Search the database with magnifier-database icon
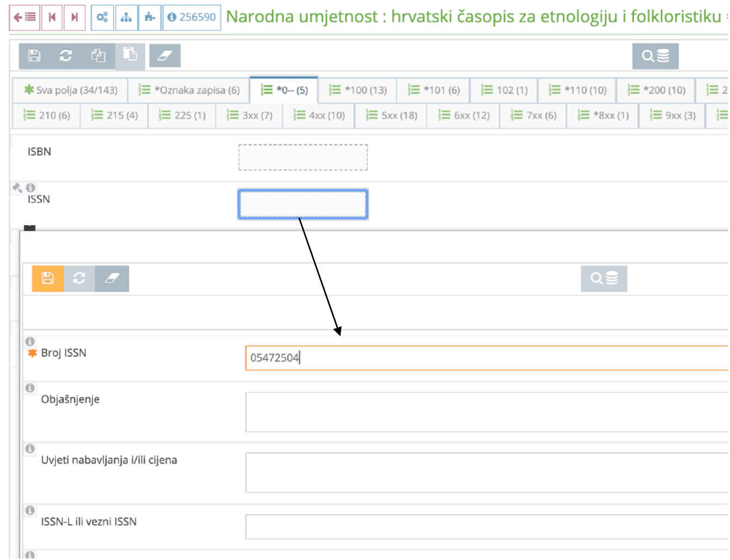The height and width of the screenshot is (560, 730). (656, 56)
